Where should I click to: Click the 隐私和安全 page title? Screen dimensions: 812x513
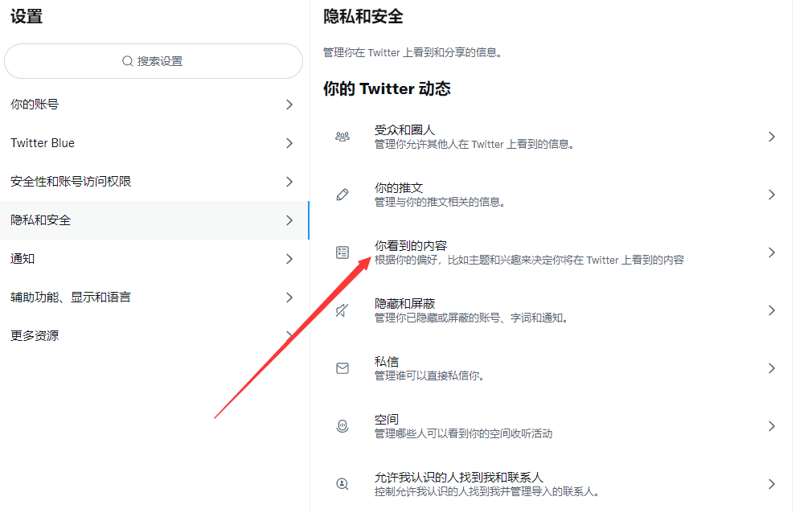(x=363, y=17)
